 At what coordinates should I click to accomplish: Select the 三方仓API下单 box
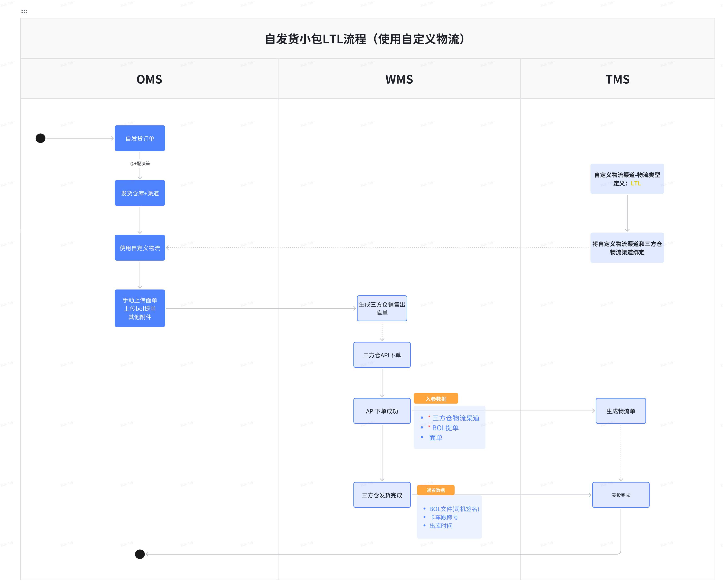(382, 355)
